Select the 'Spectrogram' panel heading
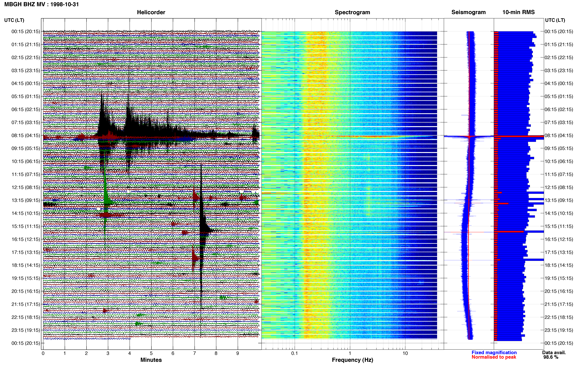Screen dimensions: 588x368 pyautogui.click(x=352, y=12)
